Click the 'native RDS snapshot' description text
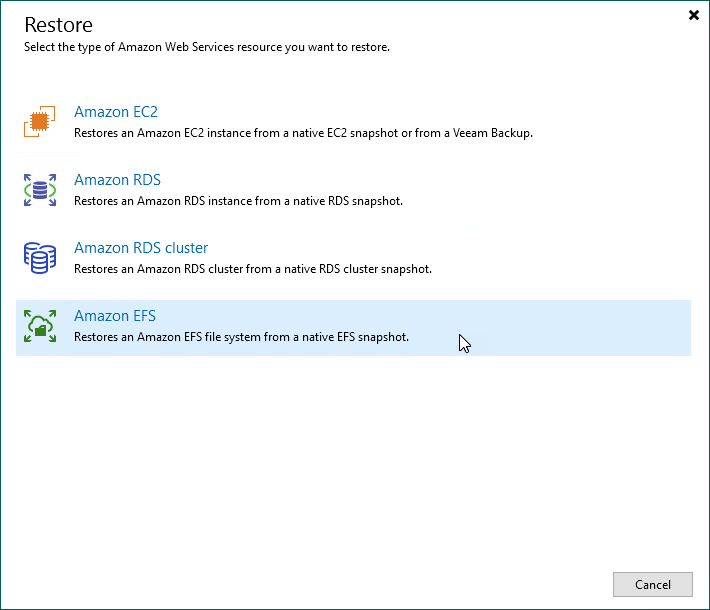Viewport: 710px width, 610px height. (238, 201)
